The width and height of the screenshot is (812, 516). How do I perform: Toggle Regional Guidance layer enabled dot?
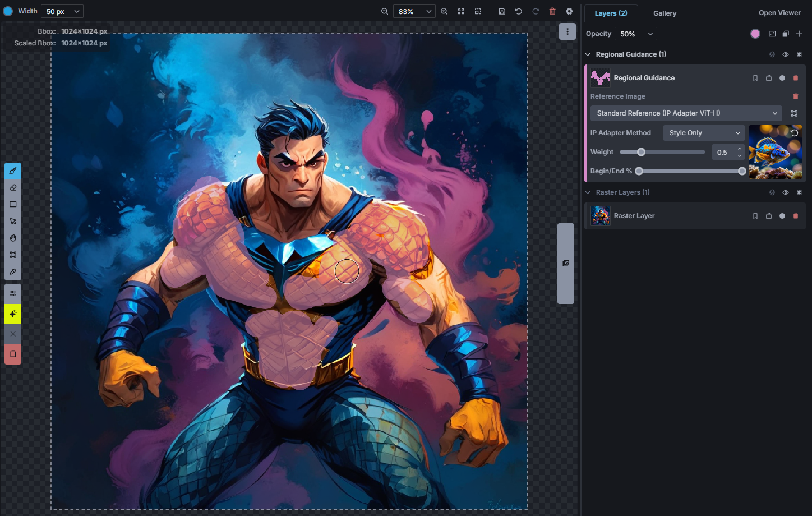tap(782, 78)
